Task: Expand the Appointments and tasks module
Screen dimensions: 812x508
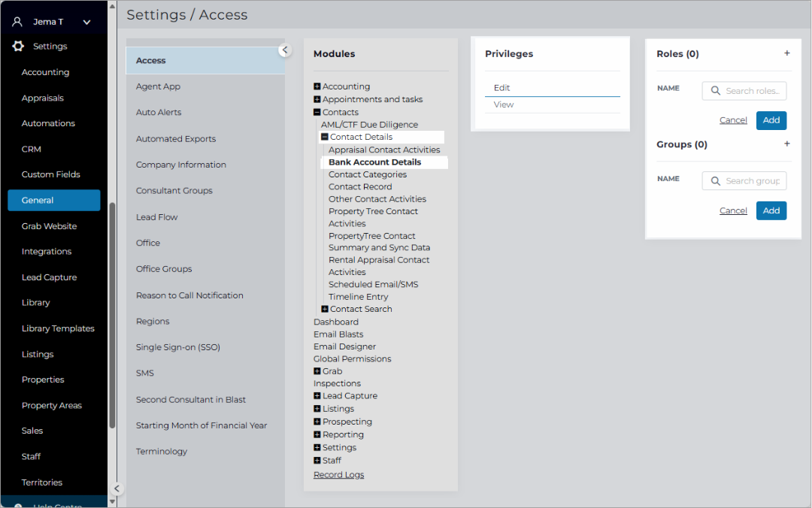Action: coord(317,99)
